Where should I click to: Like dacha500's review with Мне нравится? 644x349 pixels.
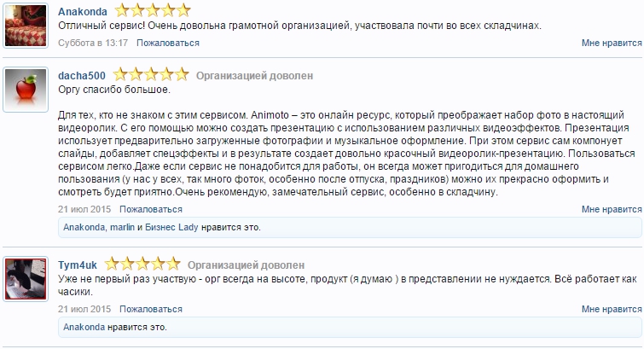coord(611,209)
